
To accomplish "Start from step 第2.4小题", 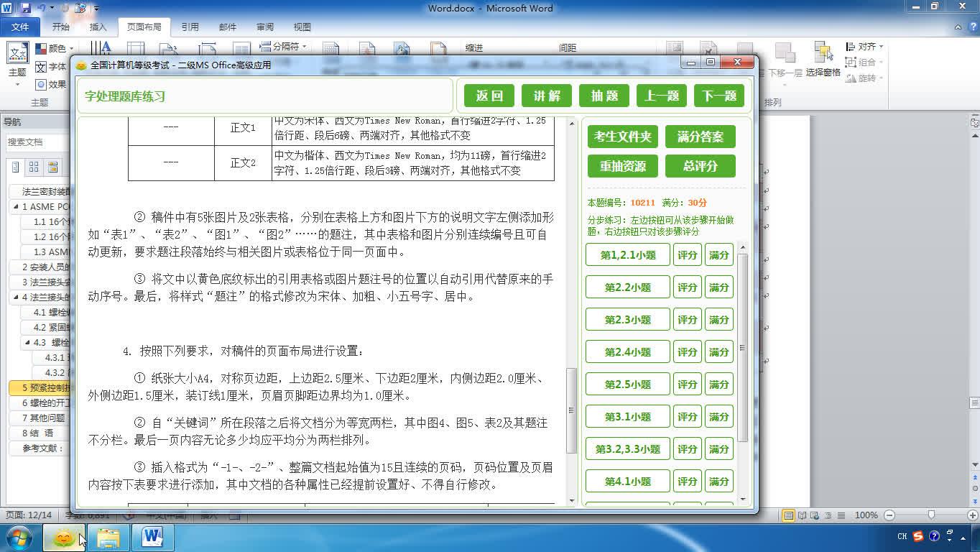I will coord(628,352).
